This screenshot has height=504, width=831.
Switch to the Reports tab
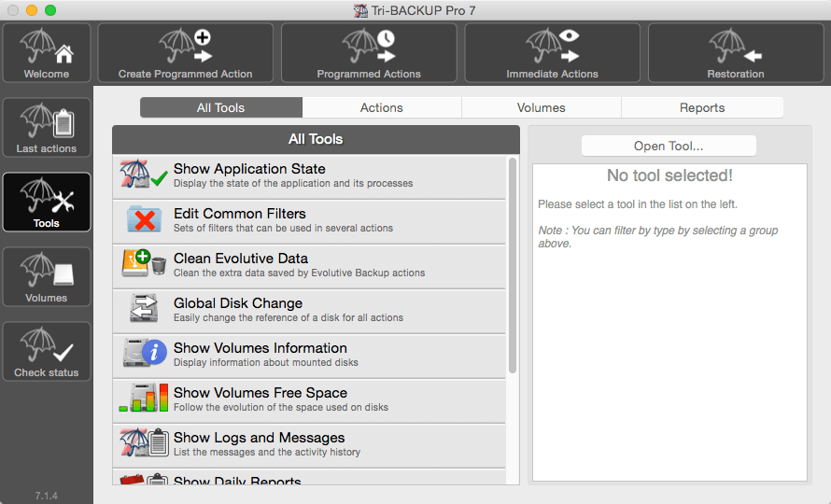pos(702,107)
